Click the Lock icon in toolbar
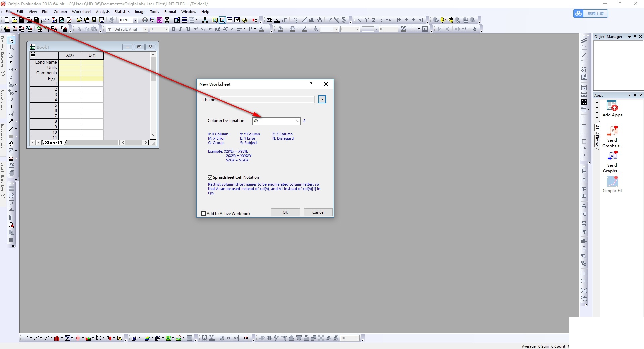The image size is (644, 349). [475, 29]
